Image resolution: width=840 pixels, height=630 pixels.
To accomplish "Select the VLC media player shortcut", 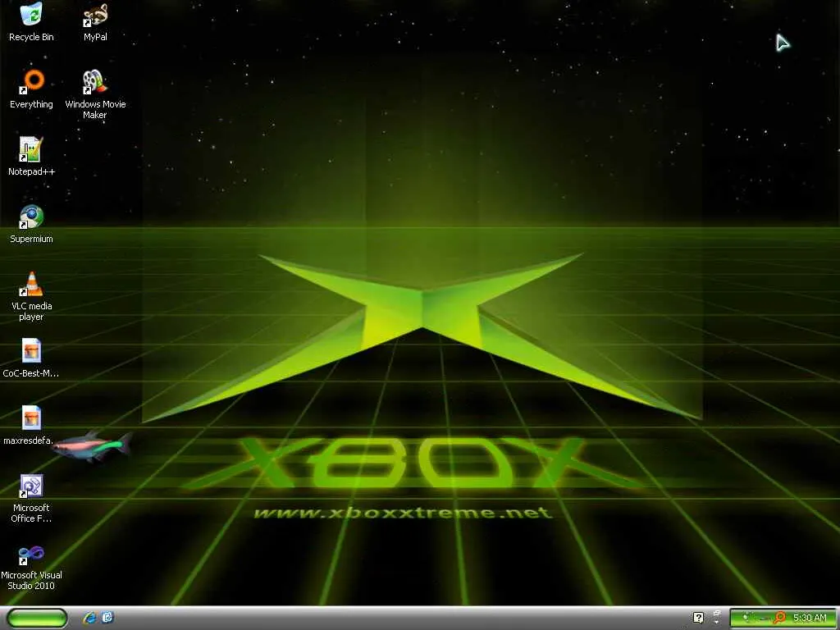I will coord(31,297).
